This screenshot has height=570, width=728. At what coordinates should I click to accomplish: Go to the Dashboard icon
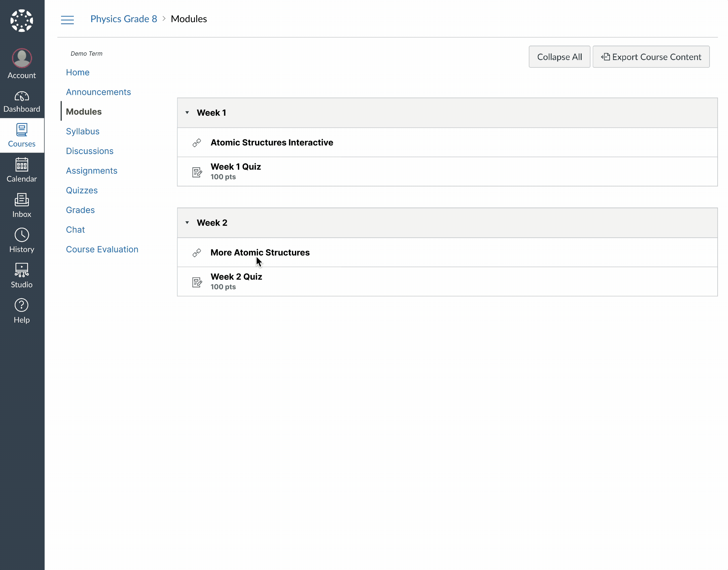pyautogui.click(x=22, y=97)
